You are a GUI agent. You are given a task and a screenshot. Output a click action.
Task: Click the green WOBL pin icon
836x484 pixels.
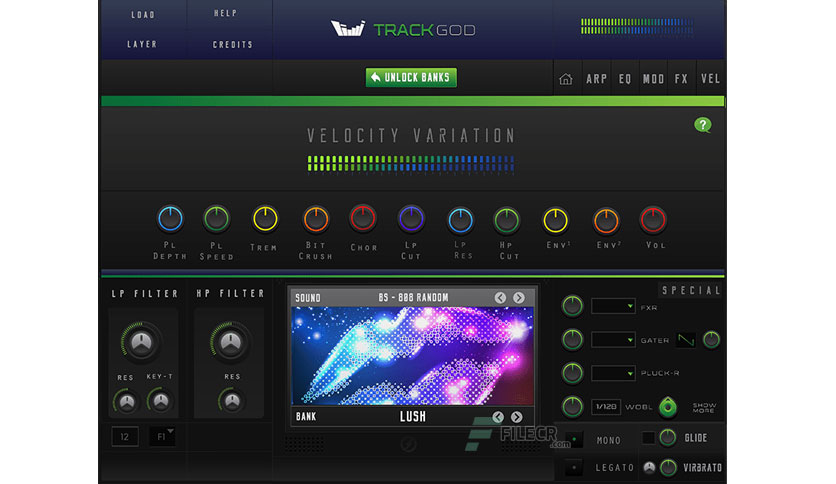(x=668, y=407)
